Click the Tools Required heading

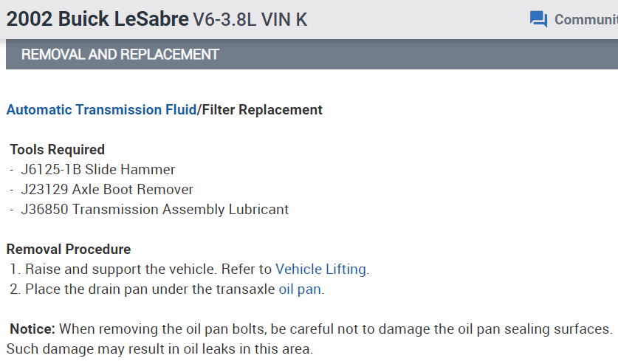58,150
